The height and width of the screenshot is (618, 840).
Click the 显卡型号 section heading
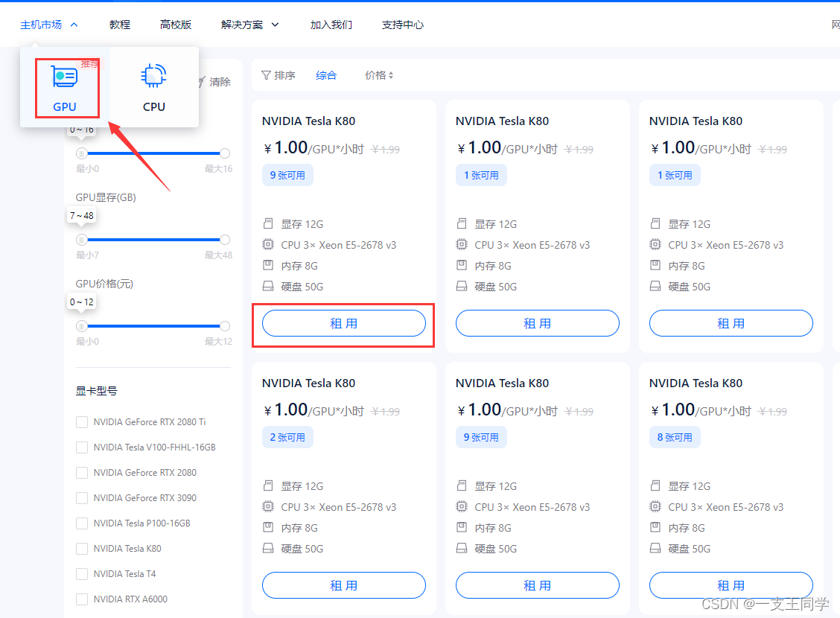(x=96, y=391)
